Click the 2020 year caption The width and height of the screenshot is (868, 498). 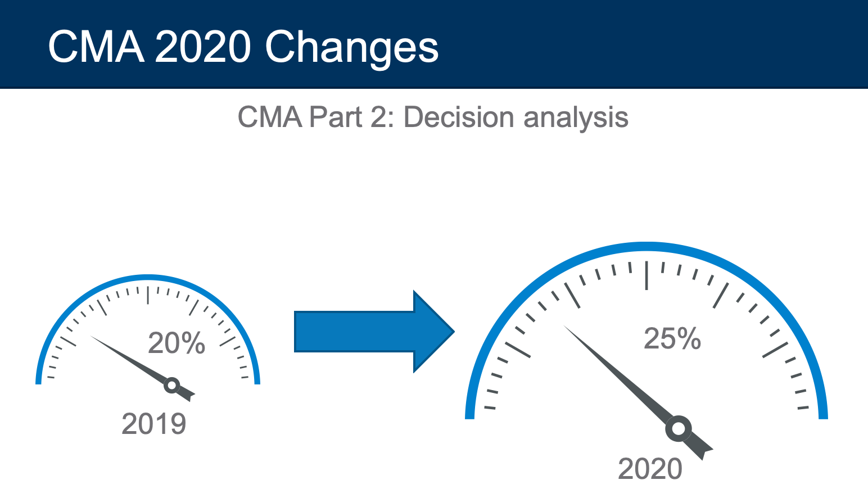pos(650,469)
